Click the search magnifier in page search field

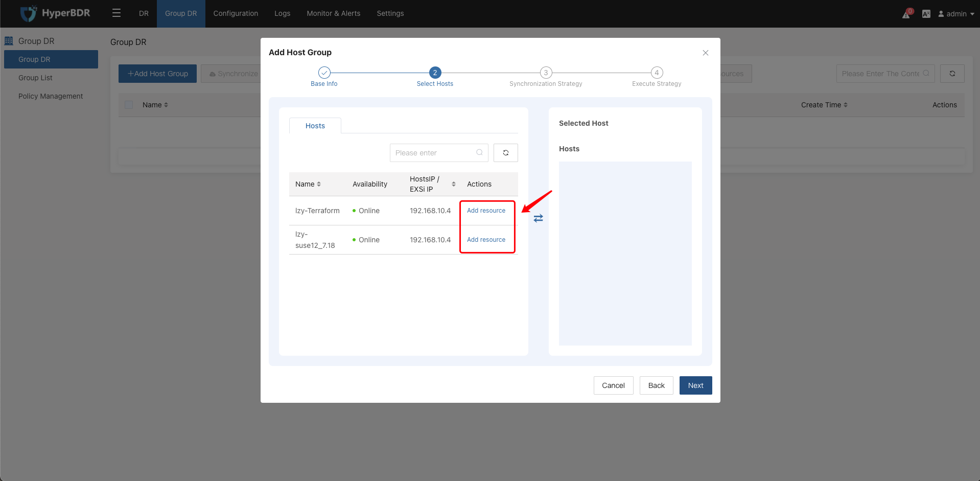pos(926,73)
